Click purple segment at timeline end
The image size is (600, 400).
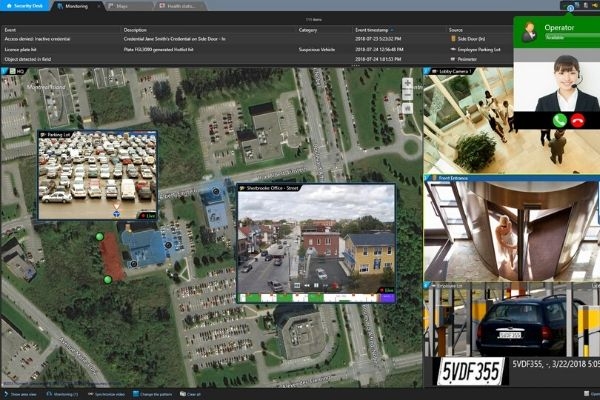pos(388,298)
